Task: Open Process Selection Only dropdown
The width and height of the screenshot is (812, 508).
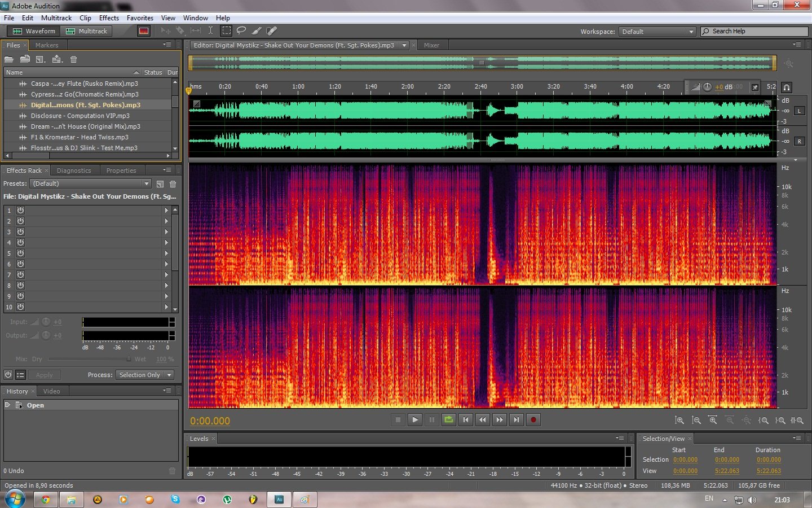Action: pos(145,375)
